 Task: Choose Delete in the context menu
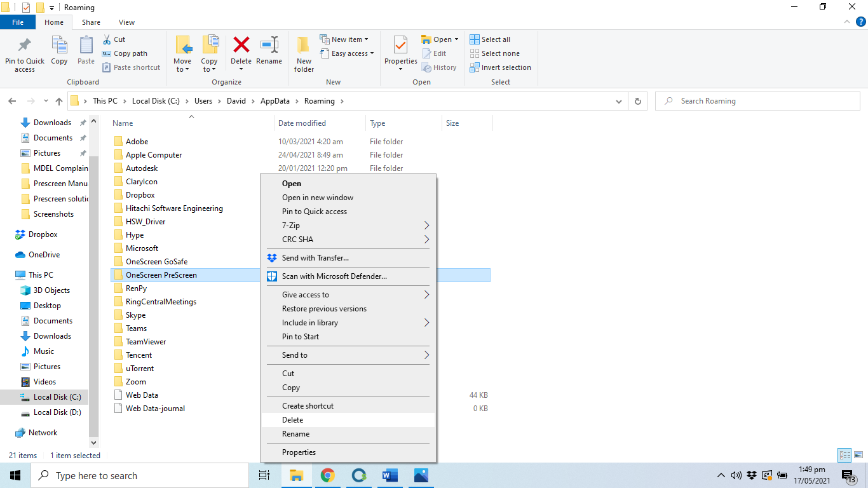click(348, 420)
